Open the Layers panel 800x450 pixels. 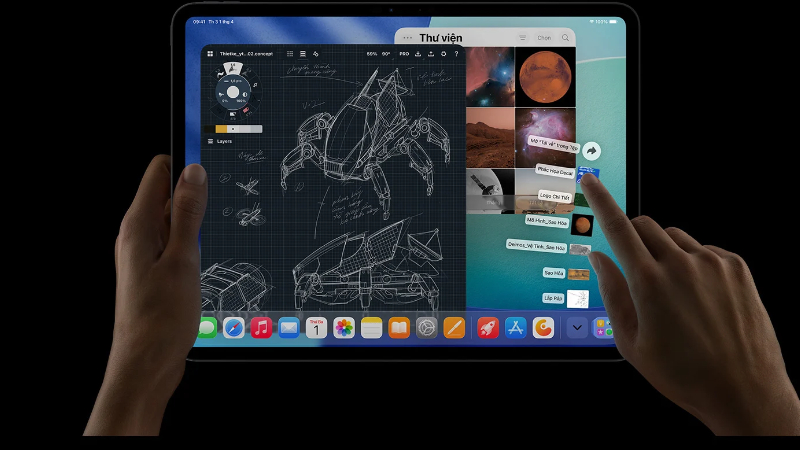220,141
